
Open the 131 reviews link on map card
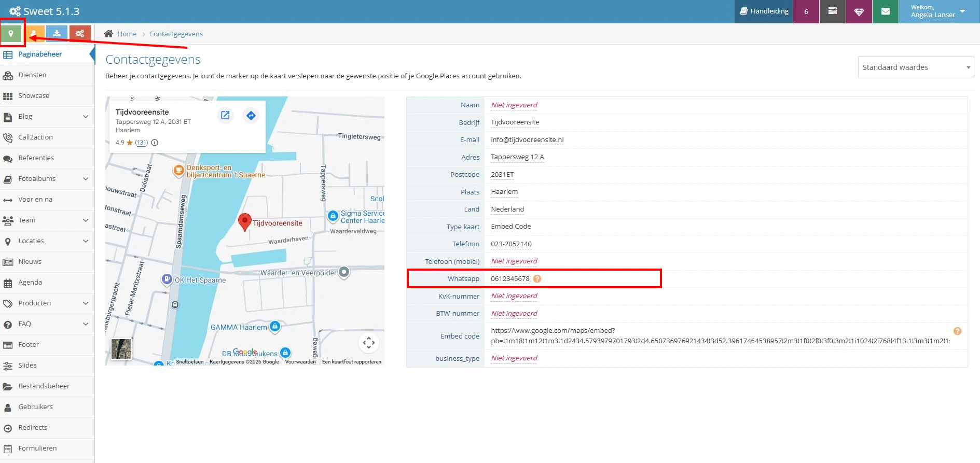142,143
